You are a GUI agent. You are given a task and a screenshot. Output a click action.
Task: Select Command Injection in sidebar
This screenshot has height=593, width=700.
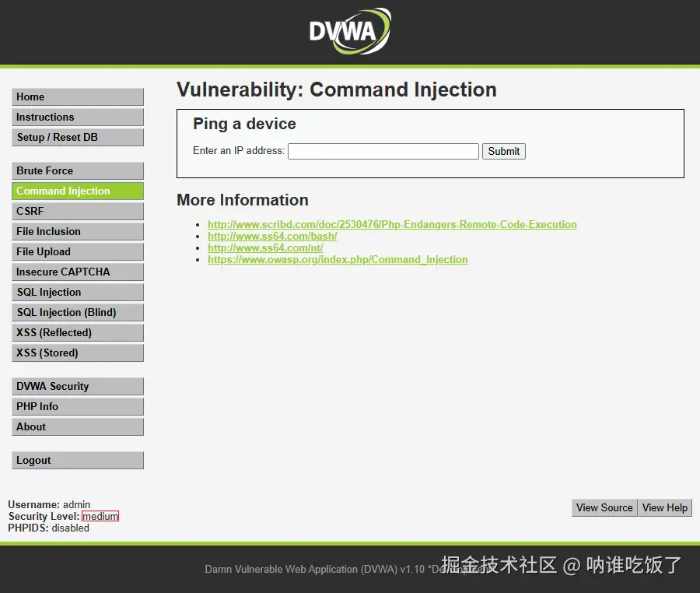78,191
